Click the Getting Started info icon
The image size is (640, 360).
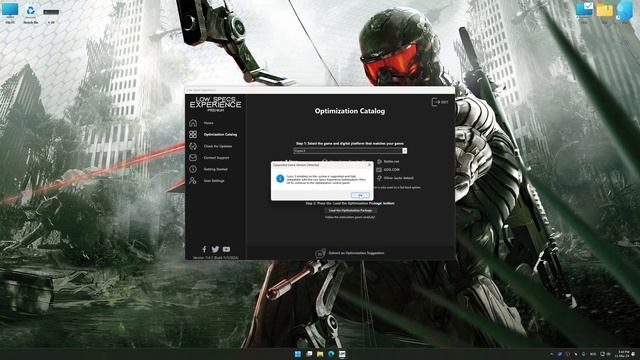tap(193, 169)
